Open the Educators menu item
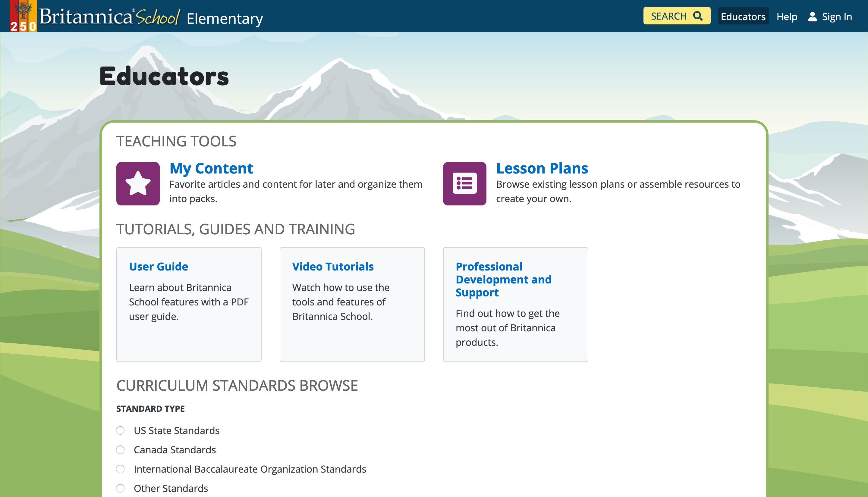868x497 pixels. (743, 16)
